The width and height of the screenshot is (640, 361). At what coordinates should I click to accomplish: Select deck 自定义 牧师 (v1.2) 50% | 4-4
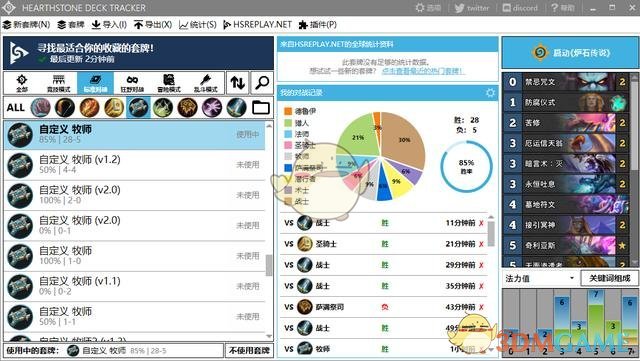(x=134, y=165)
